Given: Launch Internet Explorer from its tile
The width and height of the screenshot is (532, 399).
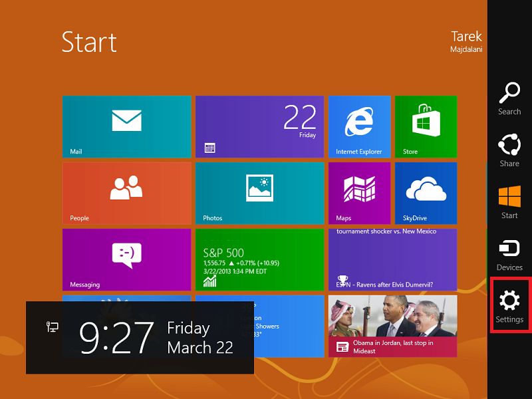Looking at the screenshot, I should 359,126.
